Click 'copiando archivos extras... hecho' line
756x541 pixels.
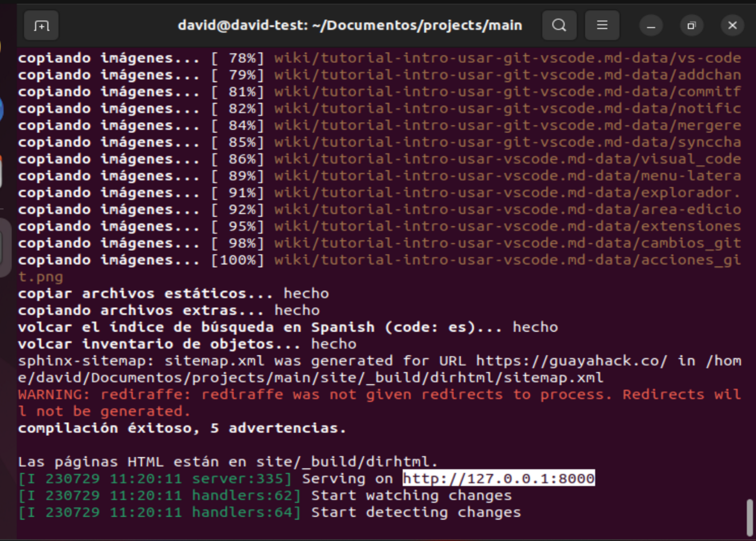169,311
